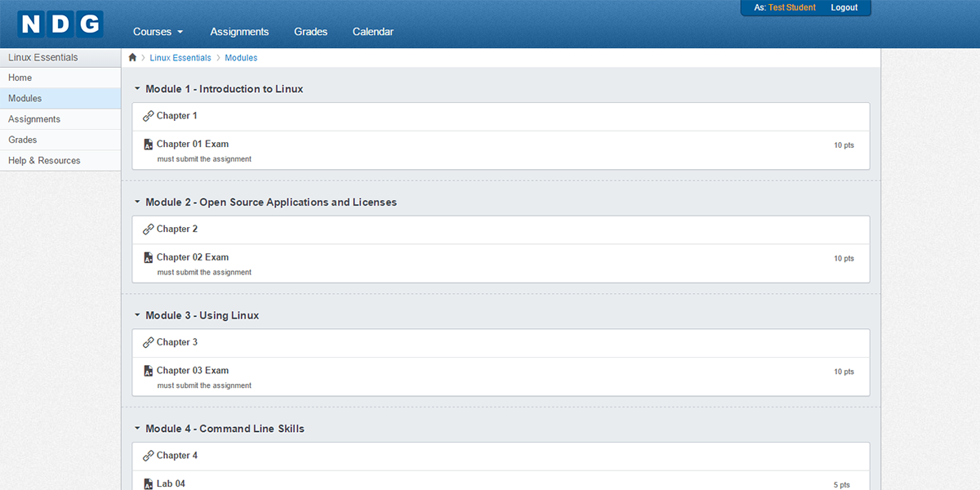The height and width of the screenshot is (490, 980).
Task: Open Chapter 03 Exam
Action: coord(193,371)
